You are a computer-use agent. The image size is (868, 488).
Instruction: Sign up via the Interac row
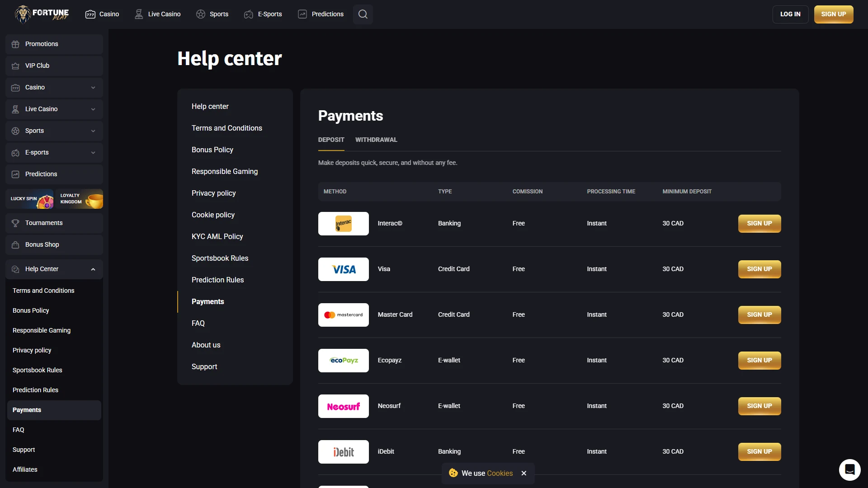tap(759, 224)
